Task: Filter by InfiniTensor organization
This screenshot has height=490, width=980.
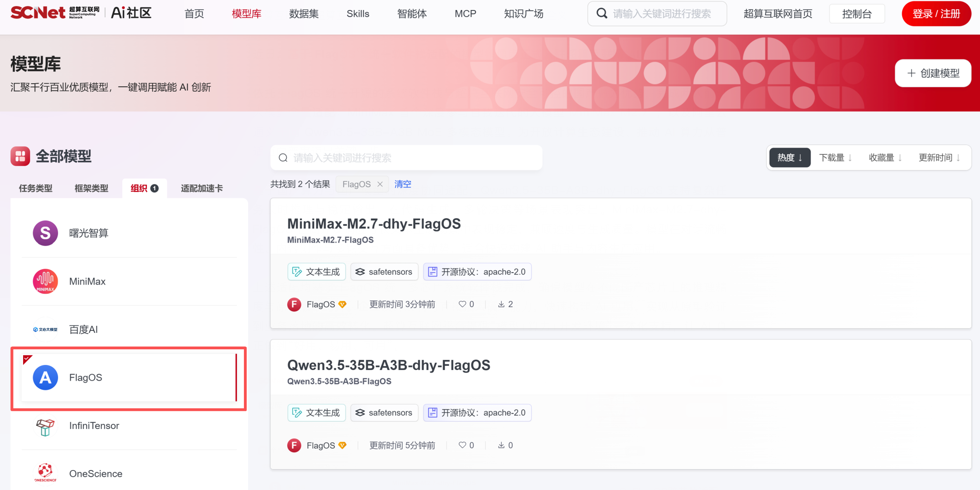Action: tap(129, 426)
